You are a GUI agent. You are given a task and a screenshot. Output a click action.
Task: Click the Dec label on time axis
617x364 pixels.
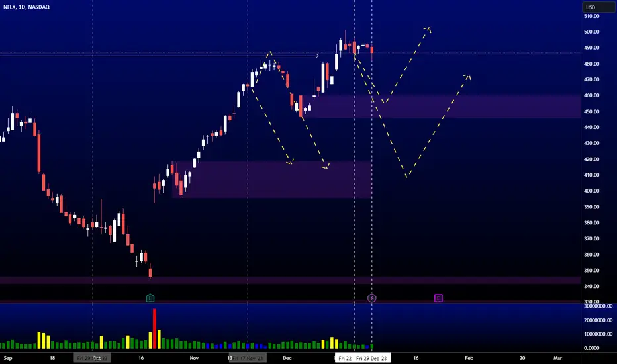click(x=287, y=358)
